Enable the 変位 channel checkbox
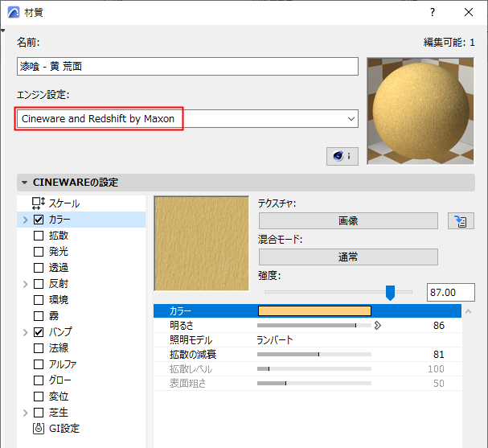 (x=39, y=397)
